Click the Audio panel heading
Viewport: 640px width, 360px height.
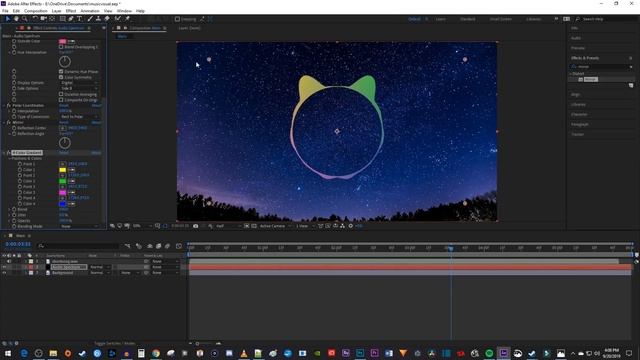576,38
